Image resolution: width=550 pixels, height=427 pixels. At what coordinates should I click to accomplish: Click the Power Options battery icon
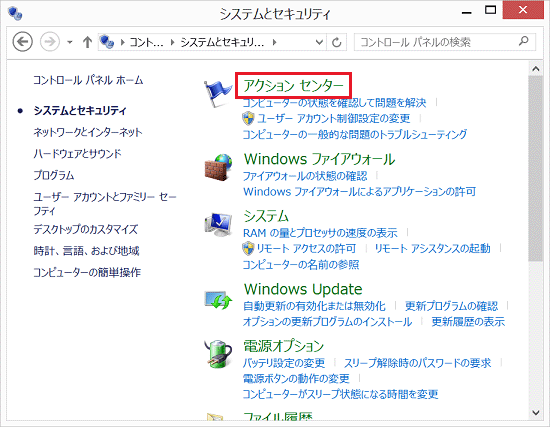[x=219, y=353]
